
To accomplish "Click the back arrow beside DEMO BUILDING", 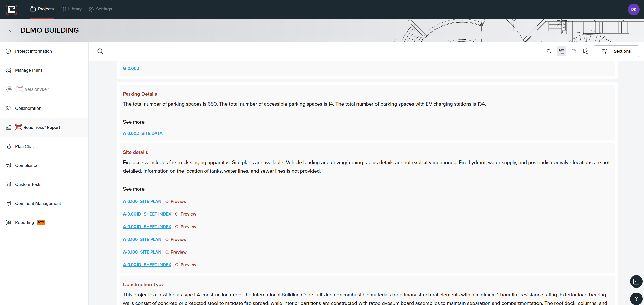I will click(10, 30).
